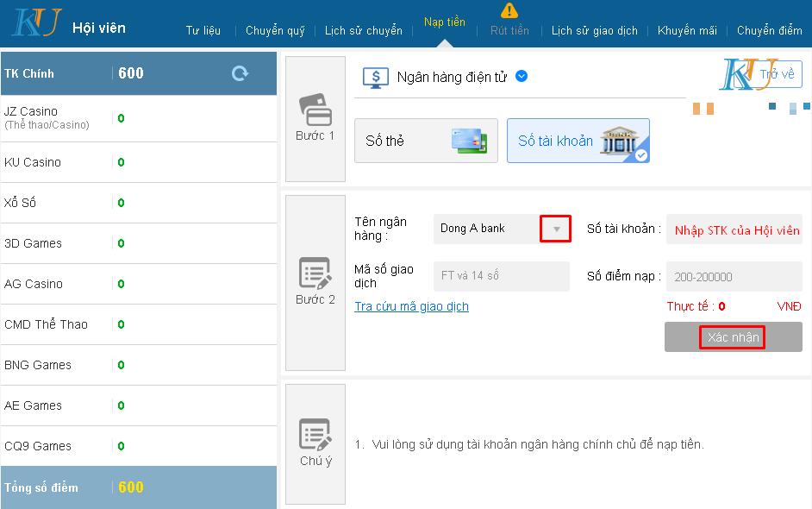Go to Lịch sử giao dịch tab

pos(595,31)
